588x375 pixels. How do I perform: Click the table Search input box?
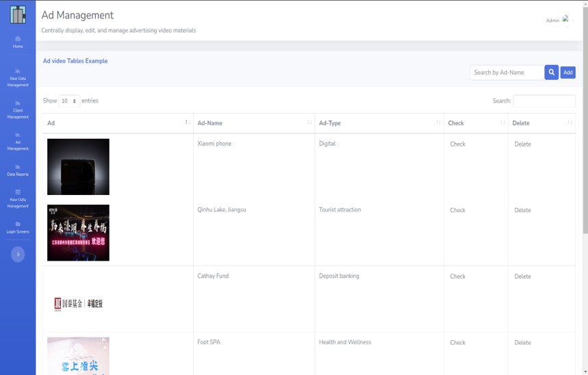[544, 101]
